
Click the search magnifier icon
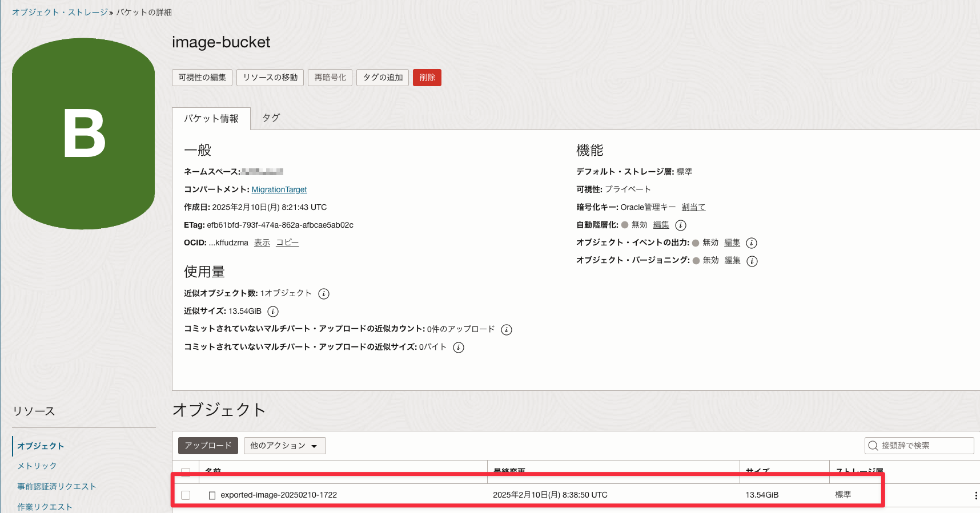(873, 446)
